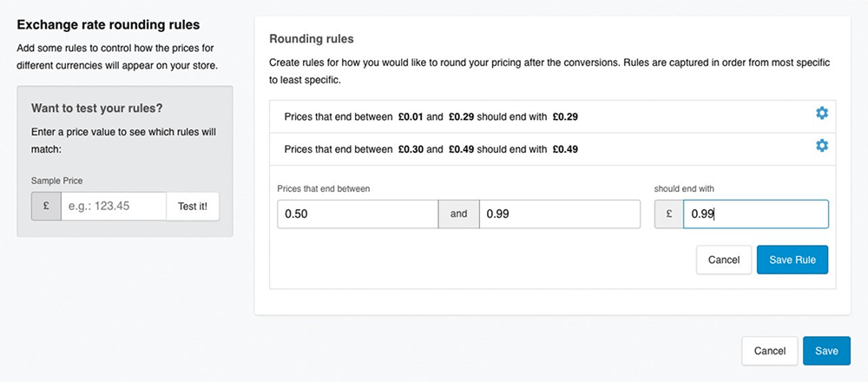Focus the Sample Price input field
This screenshot has width=868, height=382.
[x=113, y=207]
